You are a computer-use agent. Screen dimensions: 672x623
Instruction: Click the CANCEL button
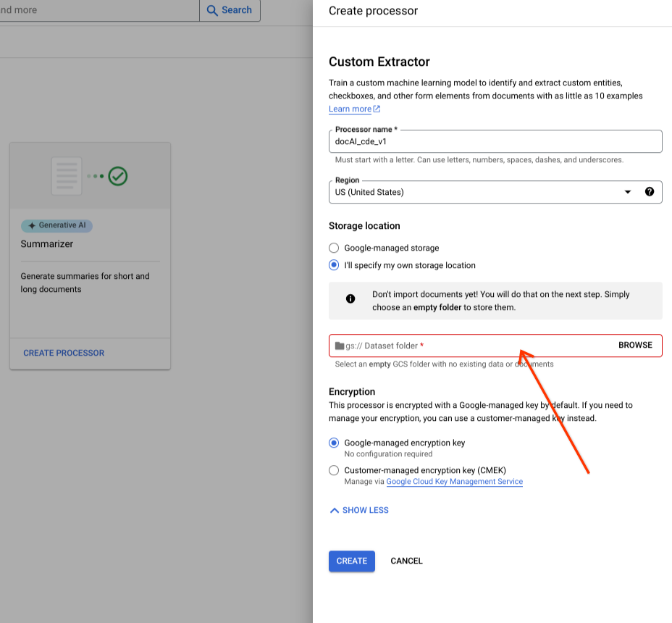coord(406,561)
